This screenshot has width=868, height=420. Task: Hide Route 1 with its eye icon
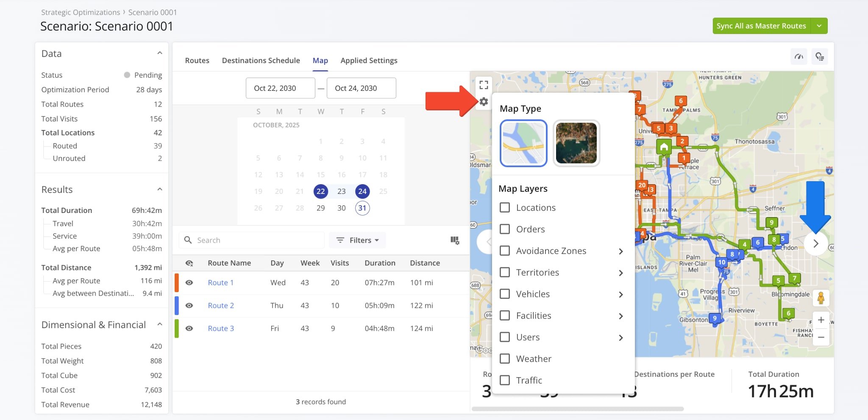189,283
